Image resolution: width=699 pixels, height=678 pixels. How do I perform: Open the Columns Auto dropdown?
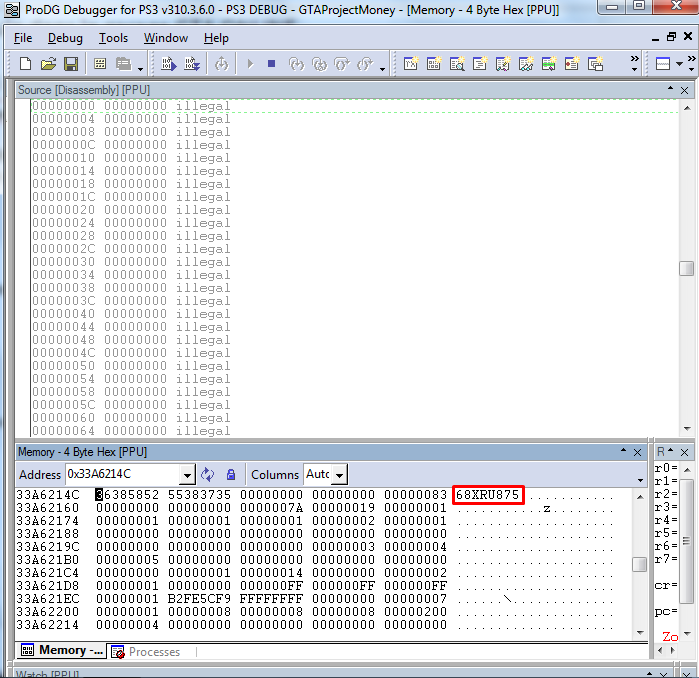[x=340, y=475]
